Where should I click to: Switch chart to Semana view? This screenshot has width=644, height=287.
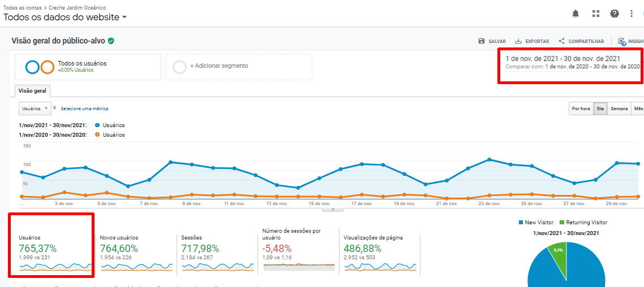point(619,108)
